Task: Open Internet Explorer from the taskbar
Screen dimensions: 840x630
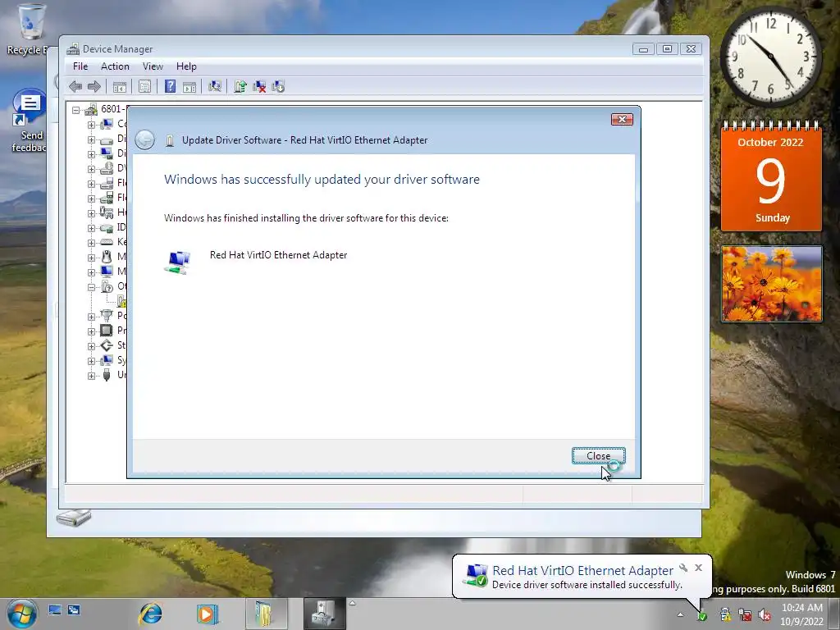Action: tap(151, 614)
